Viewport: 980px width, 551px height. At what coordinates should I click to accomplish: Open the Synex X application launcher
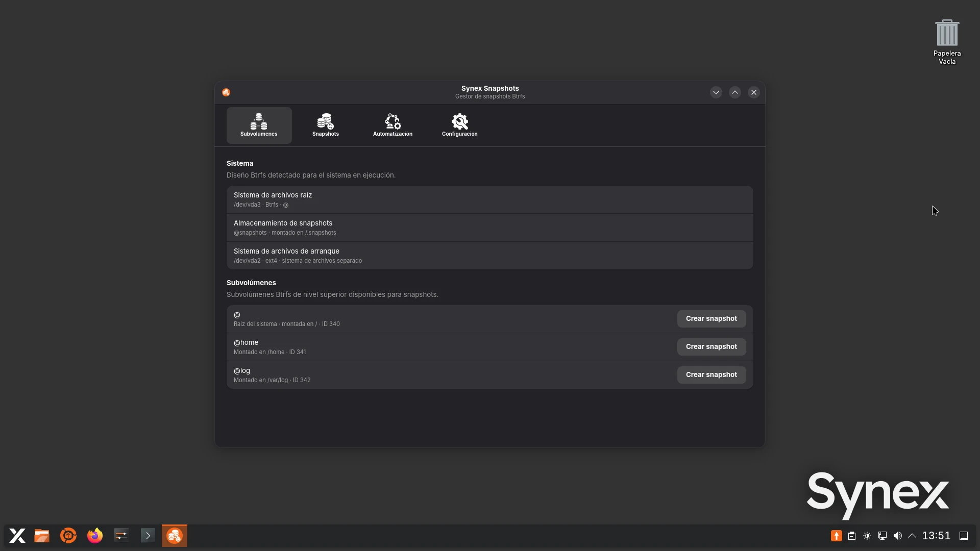click(17, 536)
